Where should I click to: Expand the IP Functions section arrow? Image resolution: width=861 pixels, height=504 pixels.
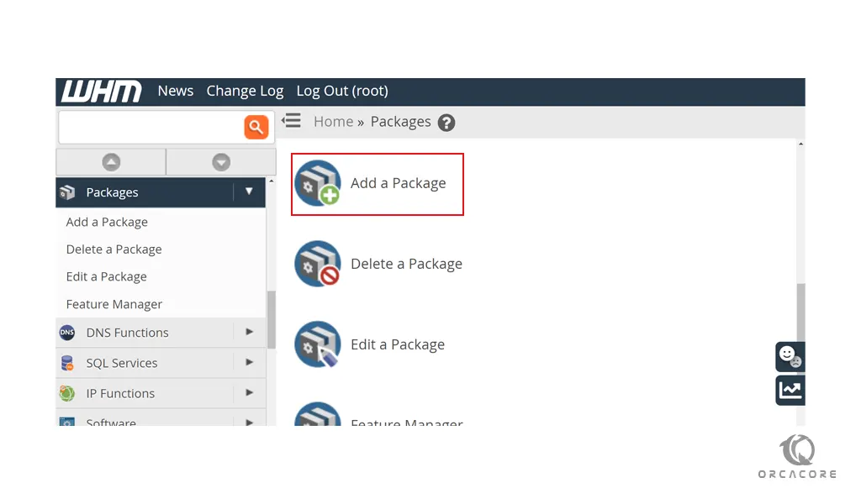click(249, 392)
